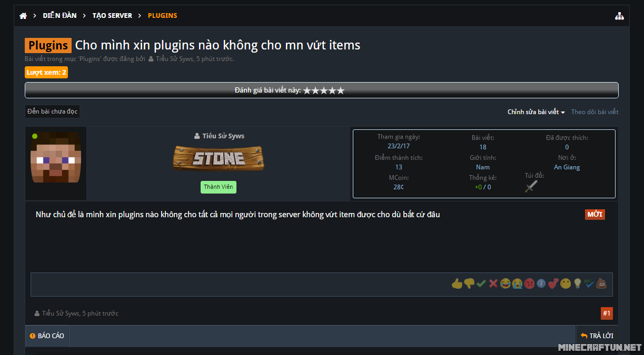Screen dimensions: 644x355
Task: Open TẠO SERVER in the breadcrumb
Action: tap(112, 16)
